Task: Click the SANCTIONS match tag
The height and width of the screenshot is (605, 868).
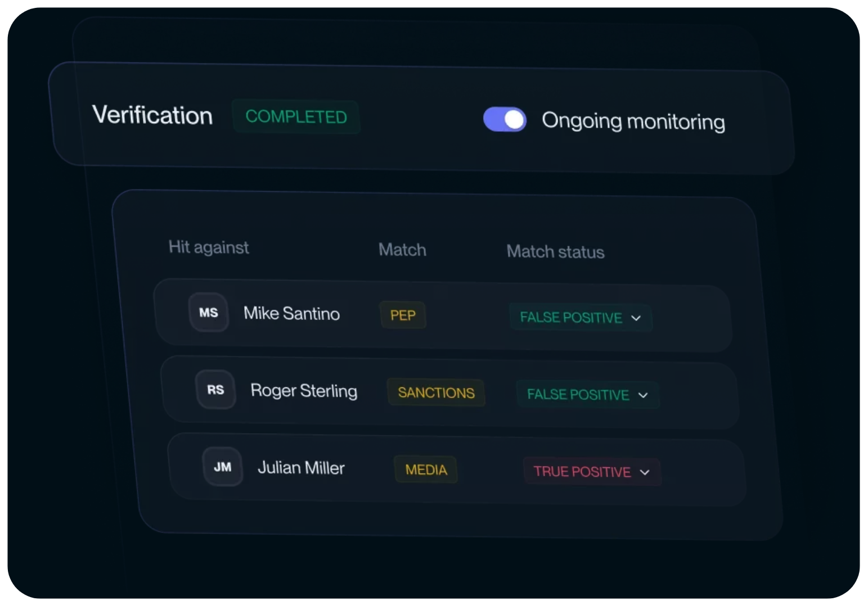Action: click(x=436, y=392)
